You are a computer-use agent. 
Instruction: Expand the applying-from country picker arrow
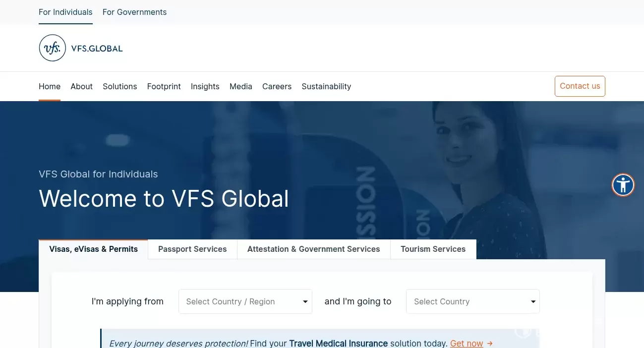tap(305, 301)
